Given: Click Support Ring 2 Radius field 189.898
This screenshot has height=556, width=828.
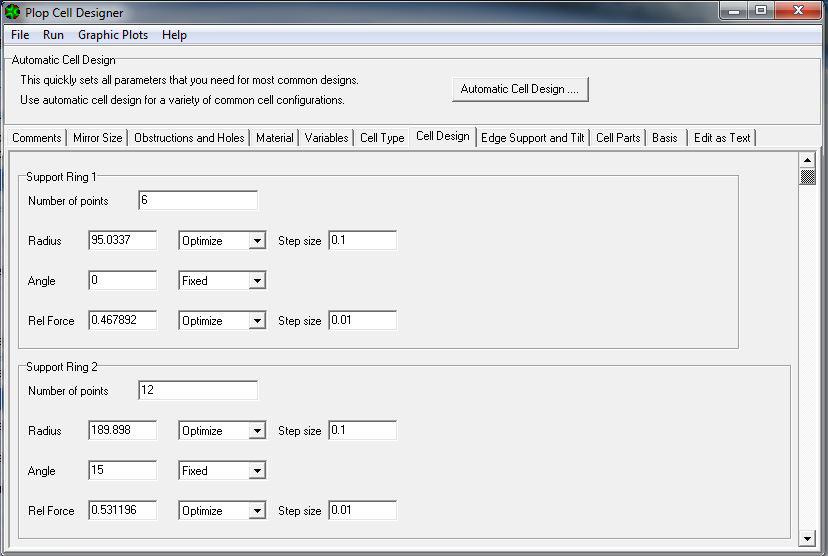Looking at the screenshot, I should 123,430.
